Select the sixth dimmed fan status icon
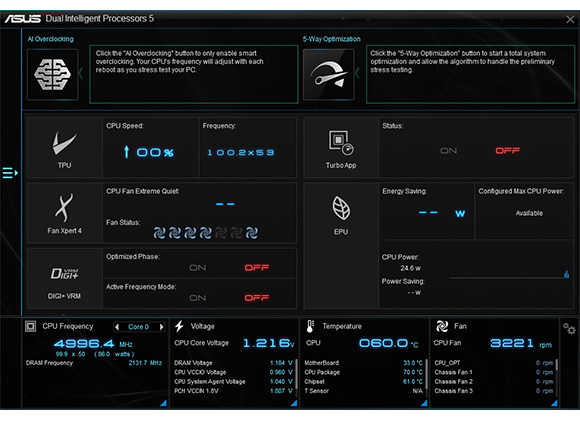This screenshot has height=424, width=580. pyautogui.click(x=236, y=233)
